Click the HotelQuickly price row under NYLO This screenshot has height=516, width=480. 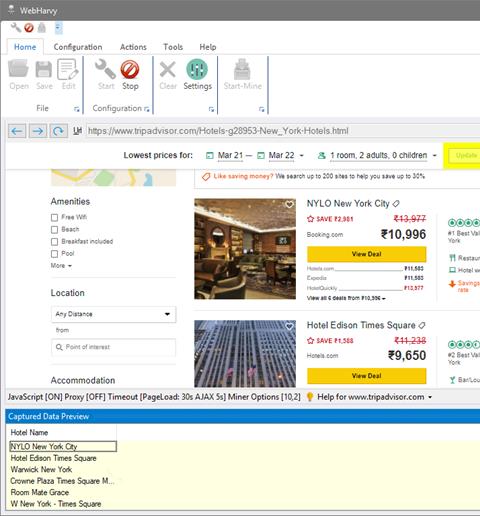click(365, 288)
